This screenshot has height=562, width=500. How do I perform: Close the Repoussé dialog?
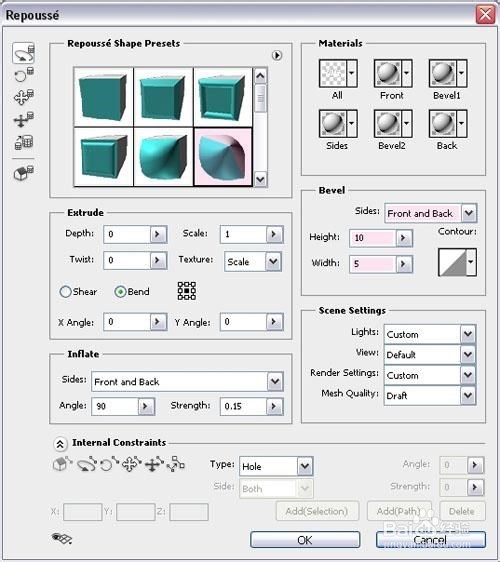click(x=485, y=15)
